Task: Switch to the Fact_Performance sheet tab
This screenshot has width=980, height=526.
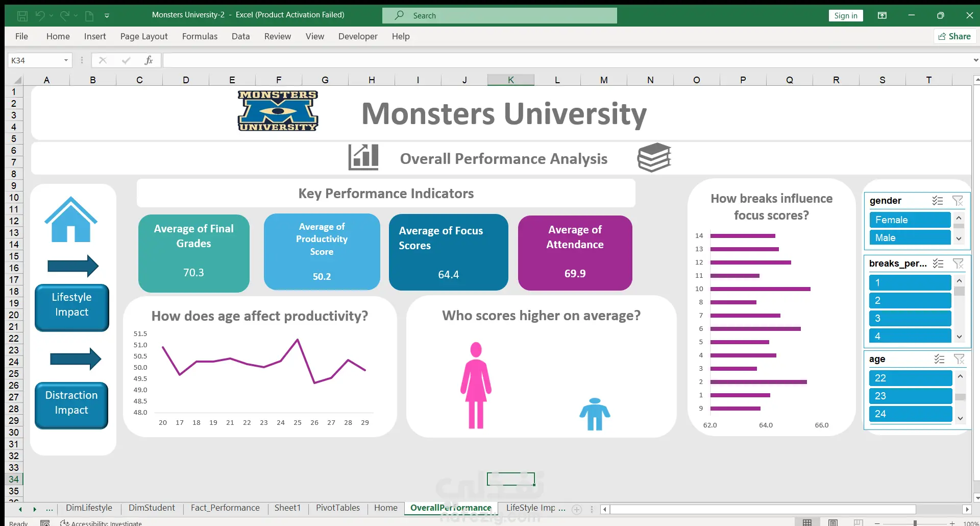Action: (225, 508)
